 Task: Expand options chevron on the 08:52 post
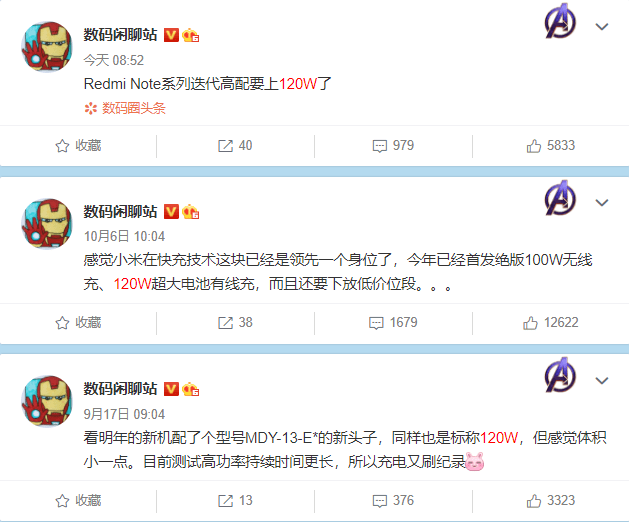point(602,27)
